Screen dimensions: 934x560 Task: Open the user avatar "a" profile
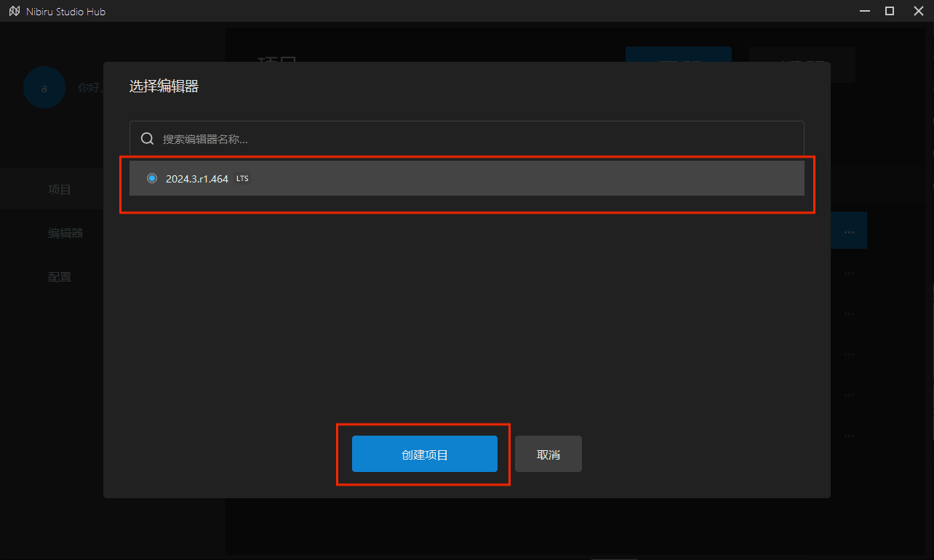pos(44,88)
